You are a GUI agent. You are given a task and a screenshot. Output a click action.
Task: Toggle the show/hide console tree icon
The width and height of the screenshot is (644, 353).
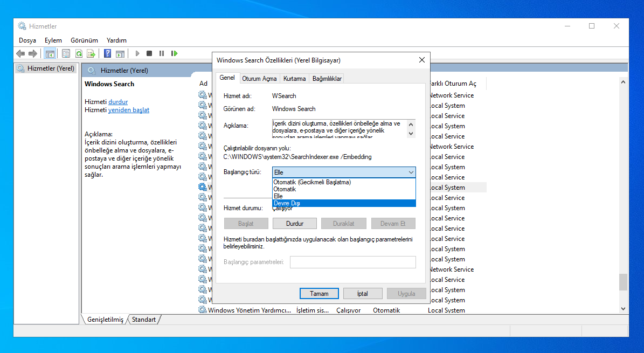[x=50, y=53]
